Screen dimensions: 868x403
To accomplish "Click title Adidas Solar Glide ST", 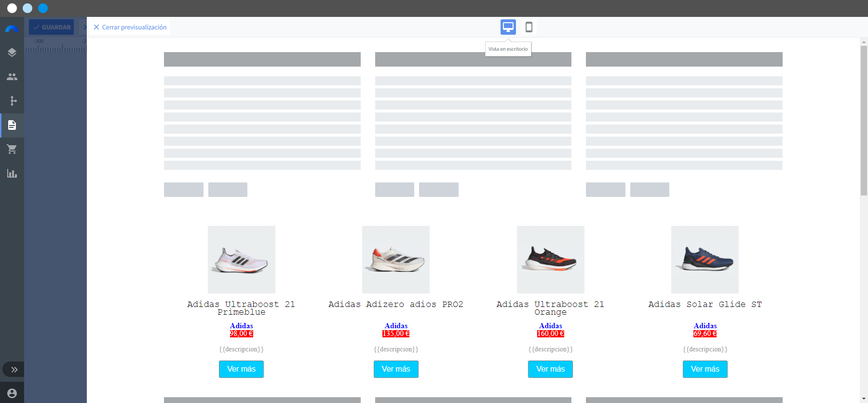I will point(705,304).
